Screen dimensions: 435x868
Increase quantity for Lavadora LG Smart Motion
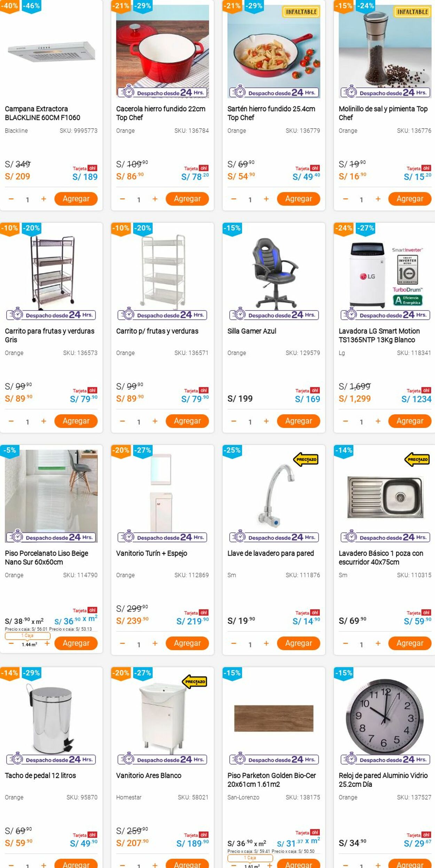(x=378, y=421)
